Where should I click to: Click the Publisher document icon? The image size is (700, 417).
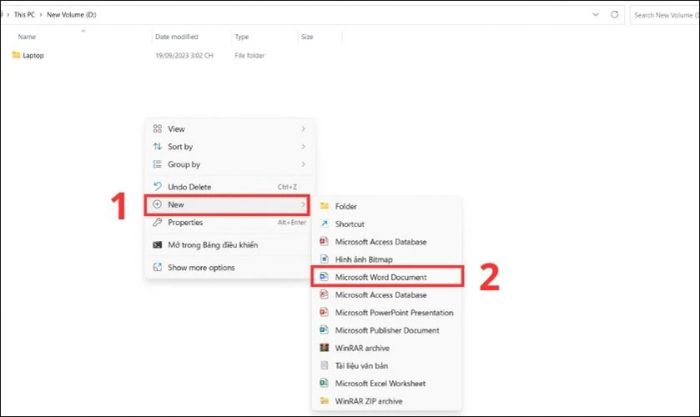324,330
